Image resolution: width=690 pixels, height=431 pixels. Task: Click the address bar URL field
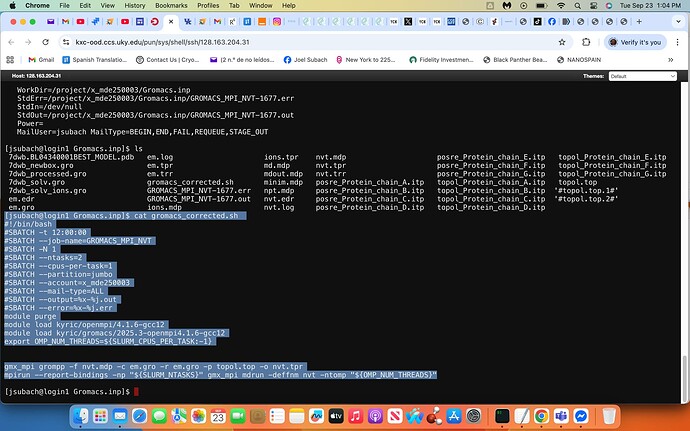315,42
